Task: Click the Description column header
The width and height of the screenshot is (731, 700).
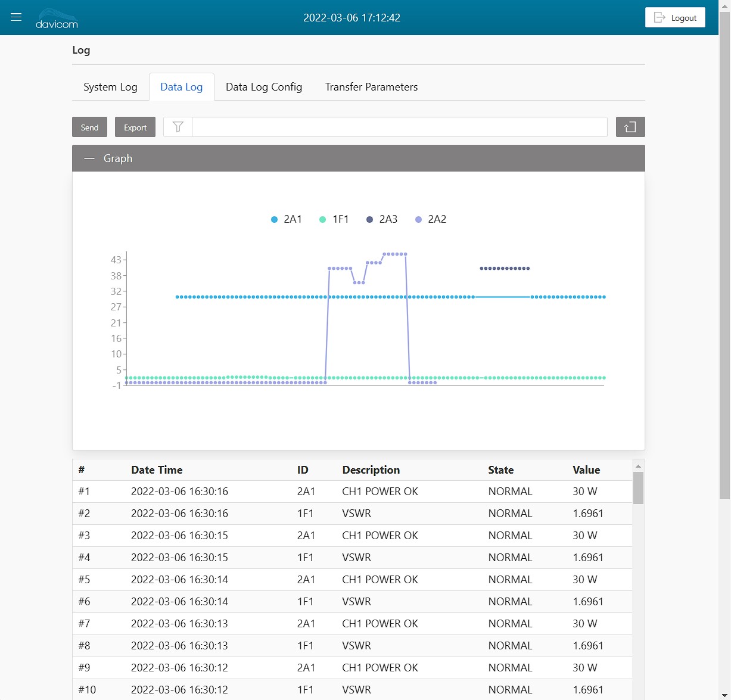Action: 371,470
